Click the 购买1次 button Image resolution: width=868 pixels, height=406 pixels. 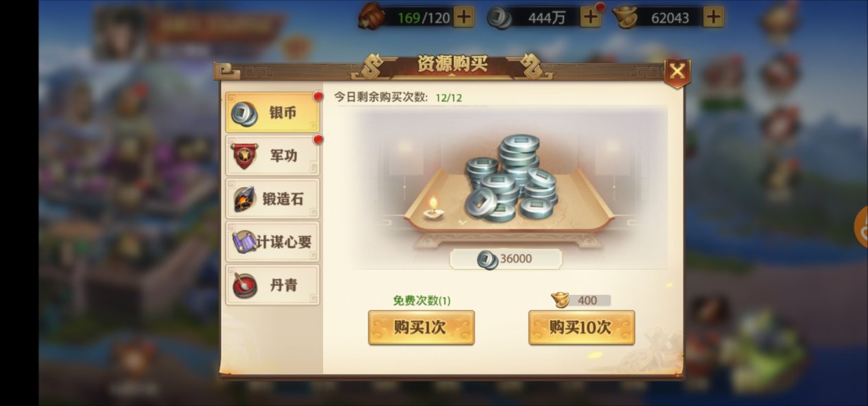coord(421,328)
